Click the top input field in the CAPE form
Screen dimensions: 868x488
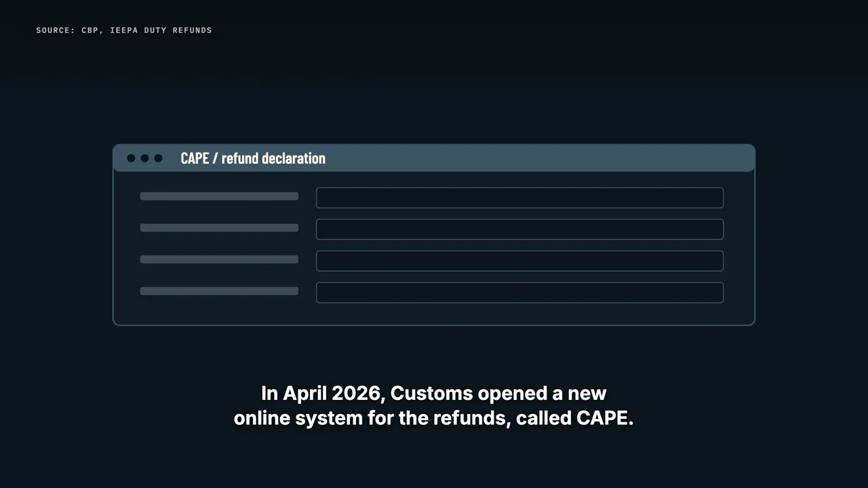point(519,198)
